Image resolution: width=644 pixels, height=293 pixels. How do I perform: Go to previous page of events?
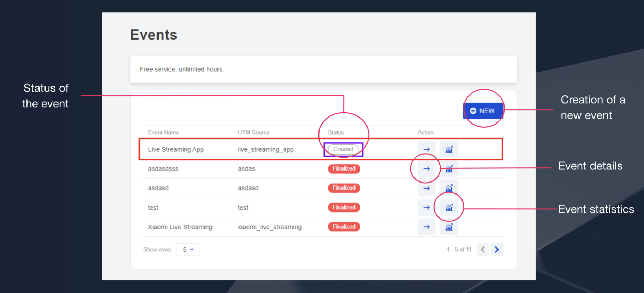tap(483, 250)
